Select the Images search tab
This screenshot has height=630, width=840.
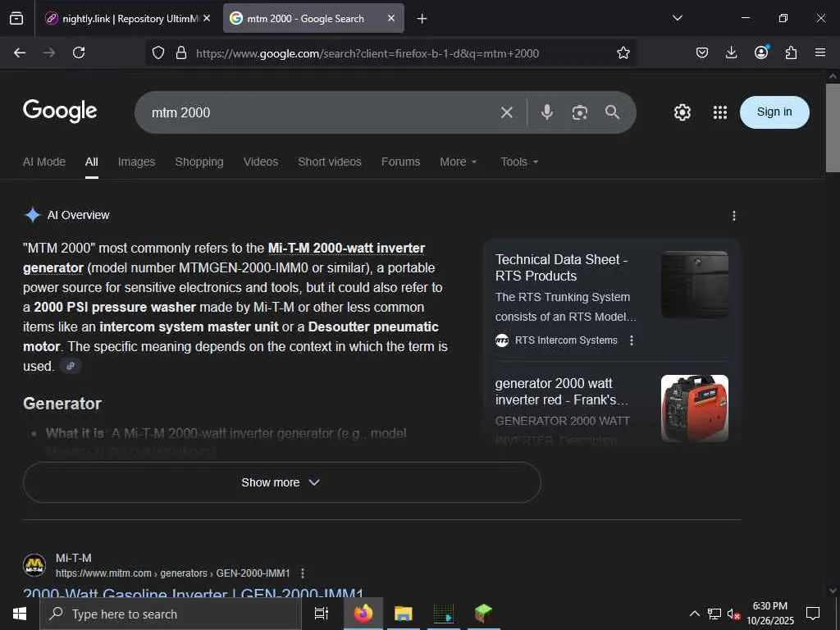[x=137, y=162]
